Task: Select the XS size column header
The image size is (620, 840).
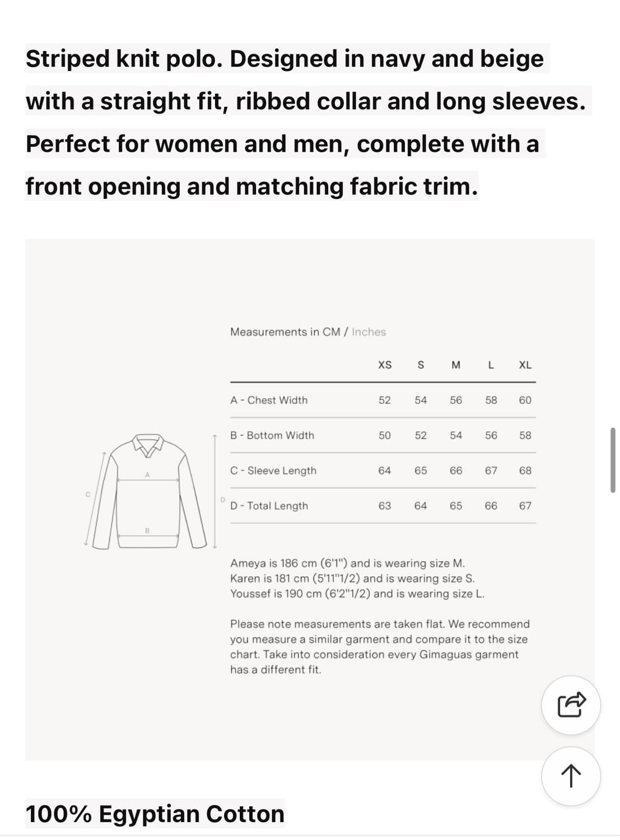Action: (385, 365)
